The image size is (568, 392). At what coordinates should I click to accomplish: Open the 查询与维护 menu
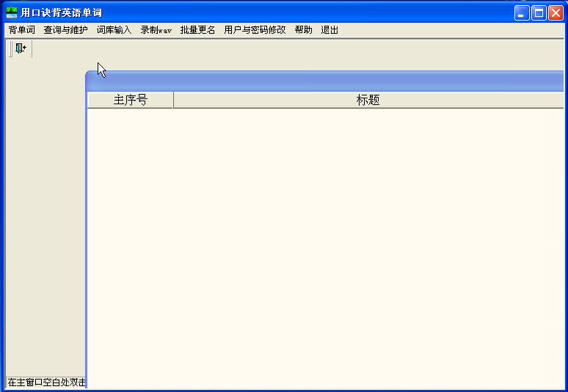[x=65, y=30]
